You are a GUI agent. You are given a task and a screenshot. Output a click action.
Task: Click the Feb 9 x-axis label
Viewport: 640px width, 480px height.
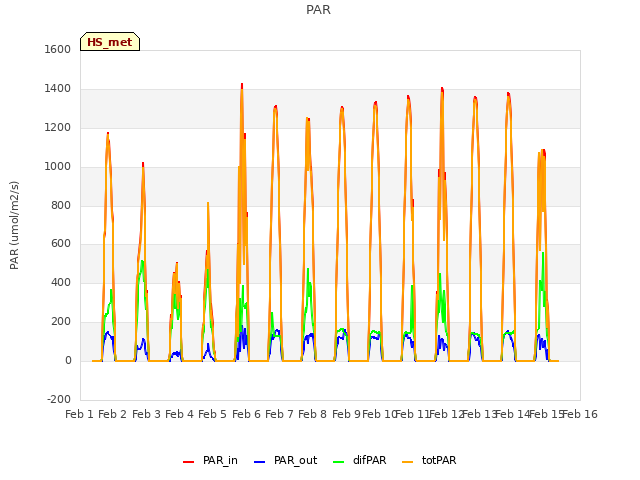coord(347,414)
